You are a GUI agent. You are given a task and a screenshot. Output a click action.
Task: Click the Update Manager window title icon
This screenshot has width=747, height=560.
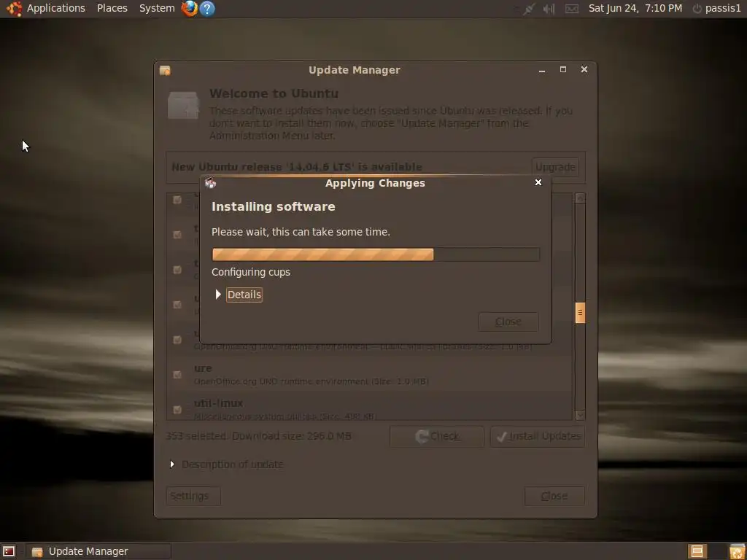(165, 71)
